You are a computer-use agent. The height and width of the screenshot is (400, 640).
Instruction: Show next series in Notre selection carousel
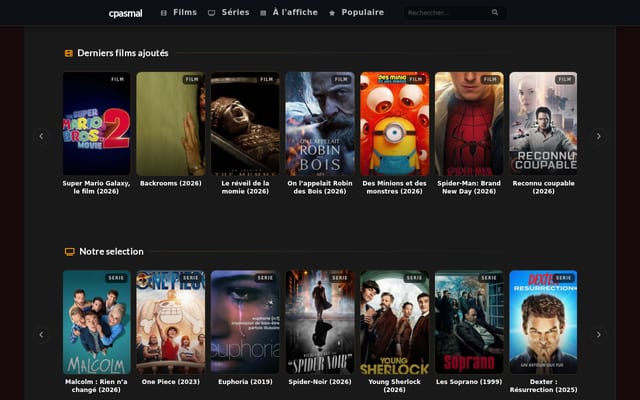598,335
